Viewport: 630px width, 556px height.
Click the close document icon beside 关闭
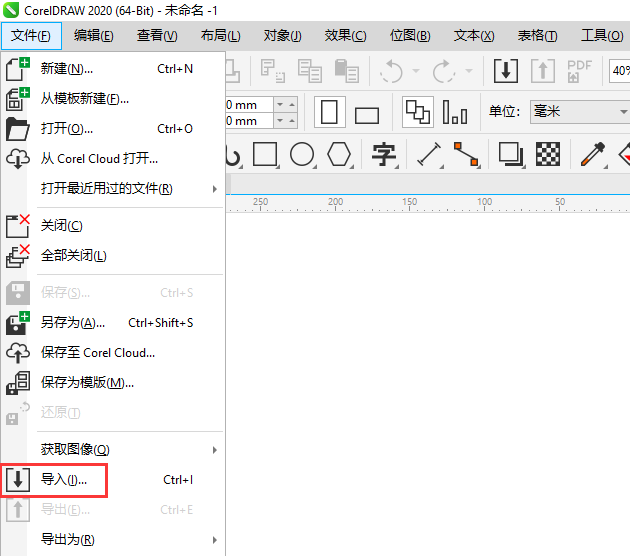[18, 226]
